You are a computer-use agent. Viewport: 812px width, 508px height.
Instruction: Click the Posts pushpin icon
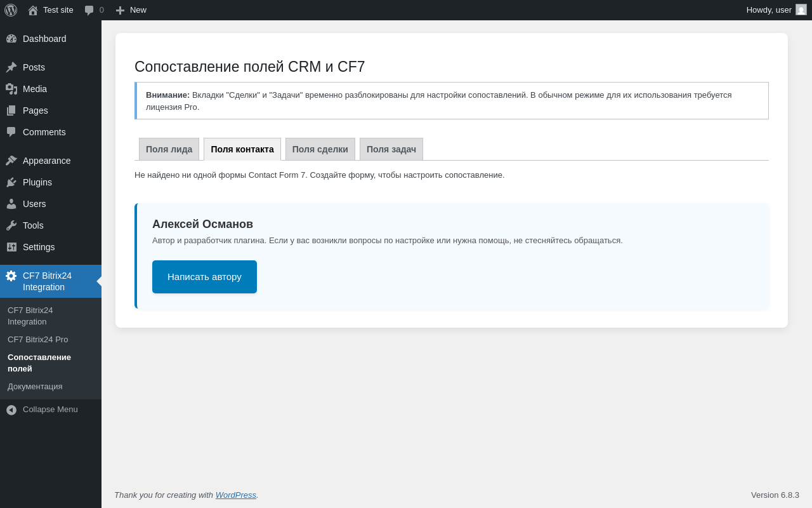[11, 67]
